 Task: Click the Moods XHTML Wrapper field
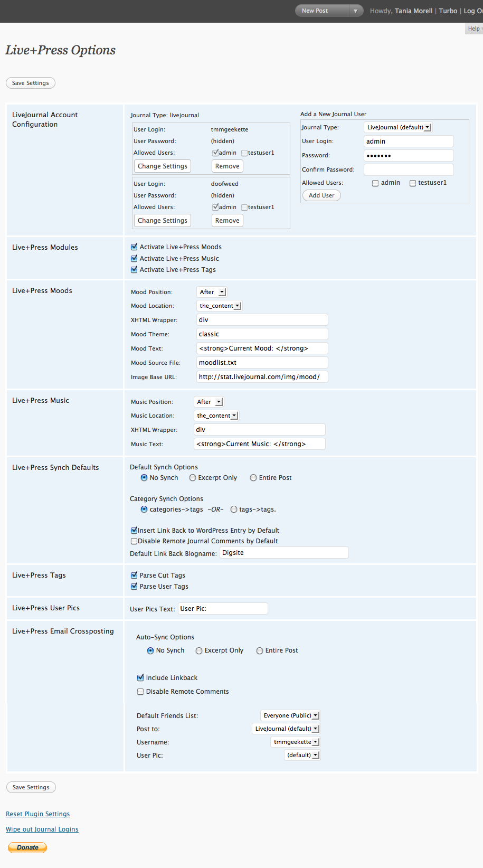click(262, 320)
